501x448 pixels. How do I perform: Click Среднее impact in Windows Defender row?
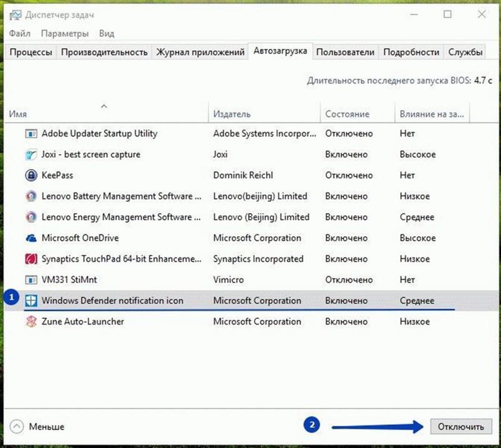point(417,301)
